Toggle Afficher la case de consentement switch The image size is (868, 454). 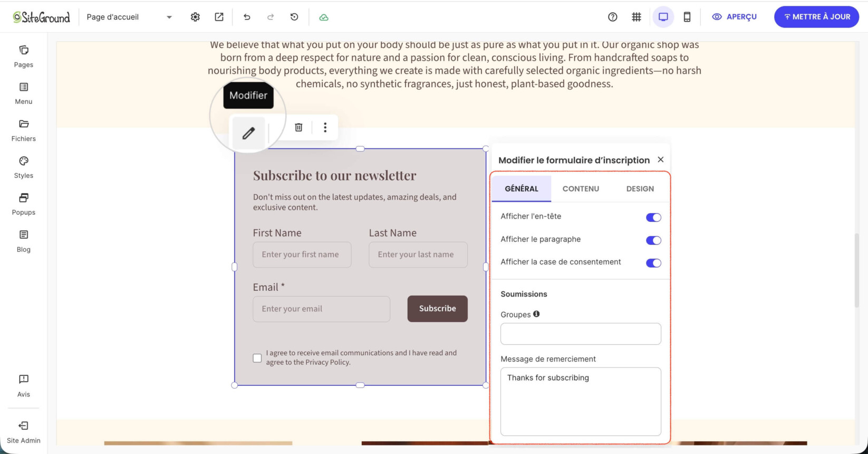tap(653, 263)
